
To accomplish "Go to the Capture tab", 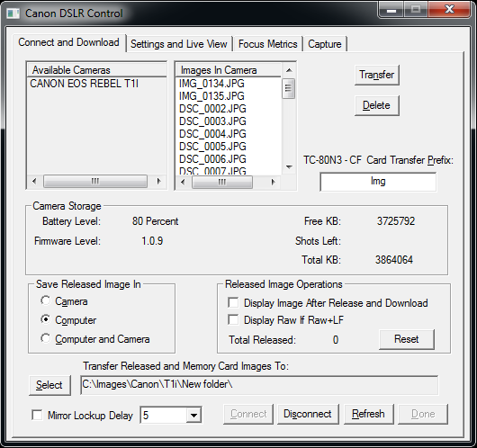I will coord(325,44).
